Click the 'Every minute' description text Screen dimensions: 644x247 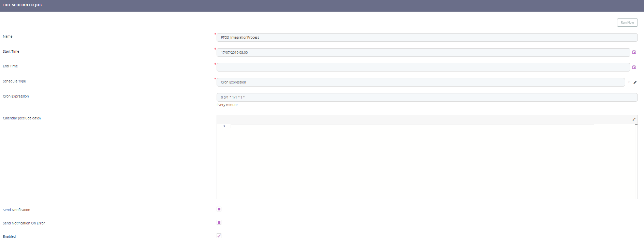pyautogui.click(x=227, y=105)
